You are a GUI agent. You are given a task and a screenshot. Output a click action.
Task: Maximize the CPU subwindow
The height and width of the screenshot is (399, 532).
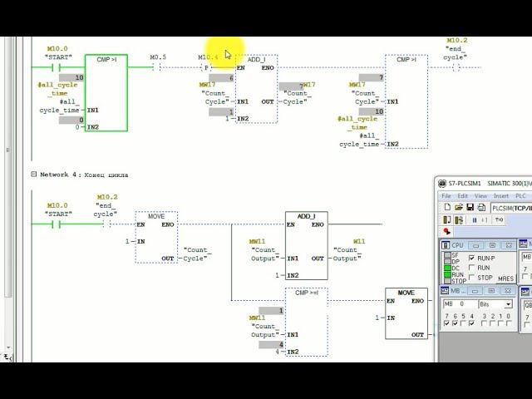(x=492, y=245)
